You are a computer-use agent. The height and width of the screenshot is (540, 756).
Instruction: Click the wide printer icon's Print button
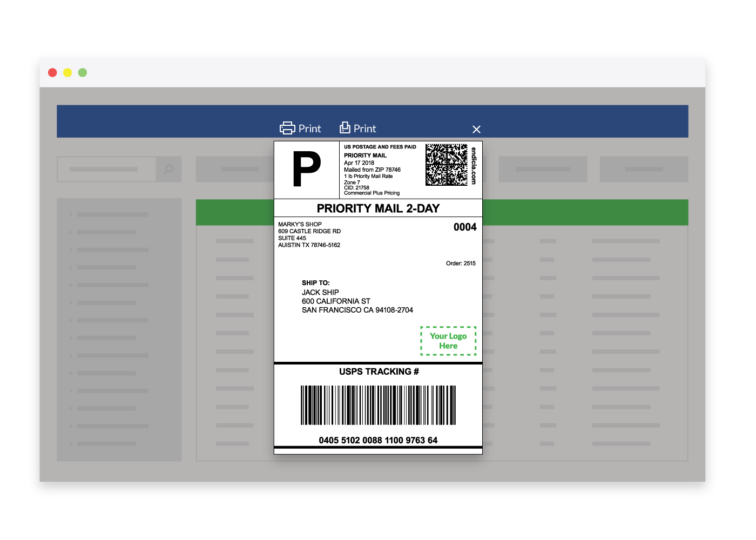pyautogui.click(x=300, y=129)
